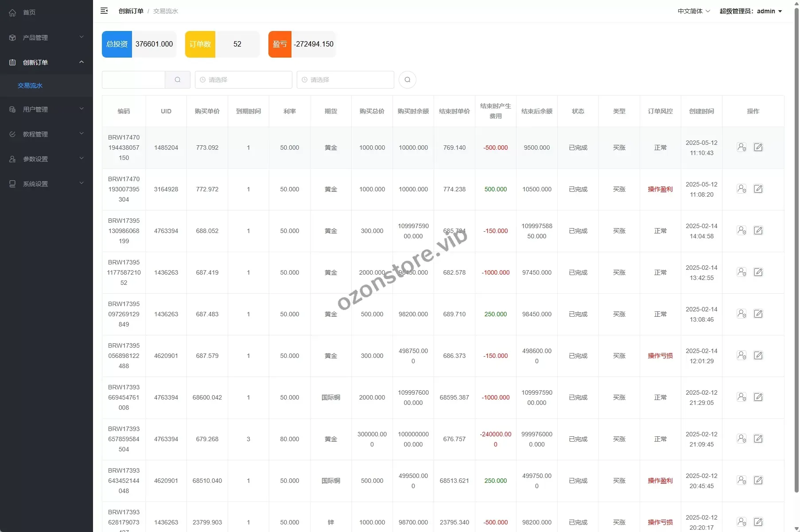Open the admin account dropdown
Screen dimensions: 800x532
pyautogui.click(x=750, y=11)
